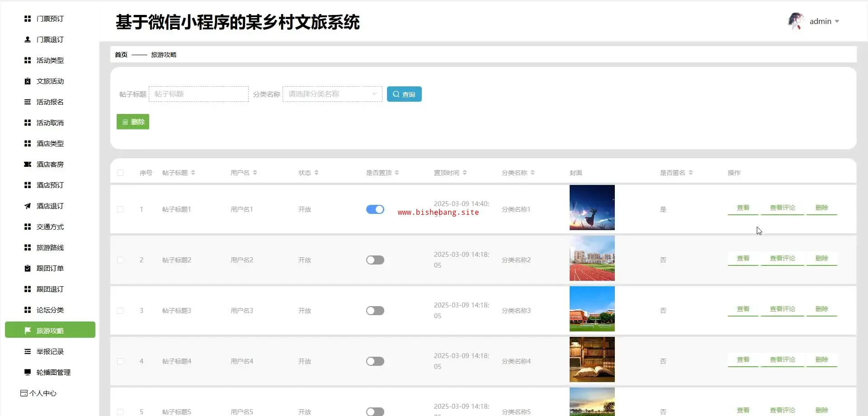Click the admin avatar image

[x=796, y=21]
